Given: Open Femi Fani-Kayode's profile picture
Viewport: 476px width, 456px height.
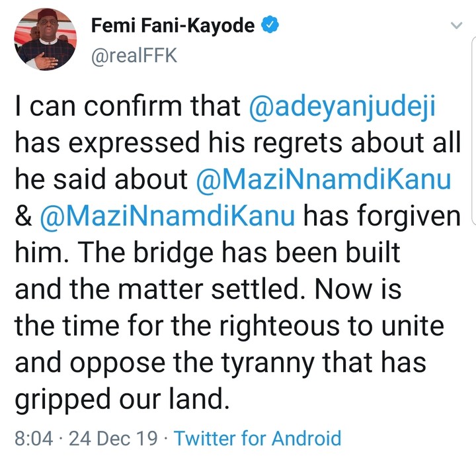Looking at the screenshot, I should click(x=46, y=40).
